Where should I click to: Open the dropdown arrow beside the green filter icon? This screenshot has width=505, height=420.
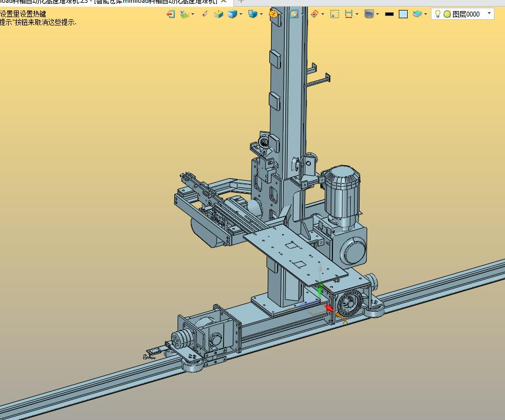click(192, 14)
